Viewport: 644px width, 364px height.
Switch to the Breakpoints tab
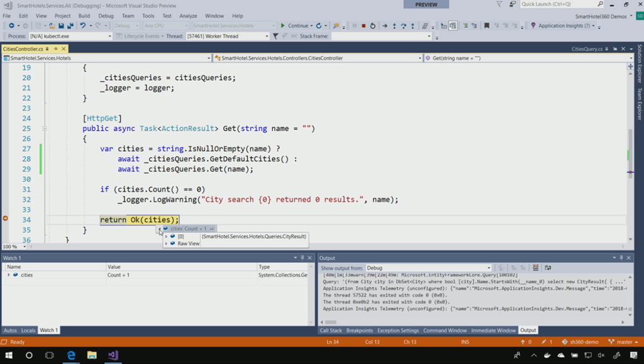point(359,330)
